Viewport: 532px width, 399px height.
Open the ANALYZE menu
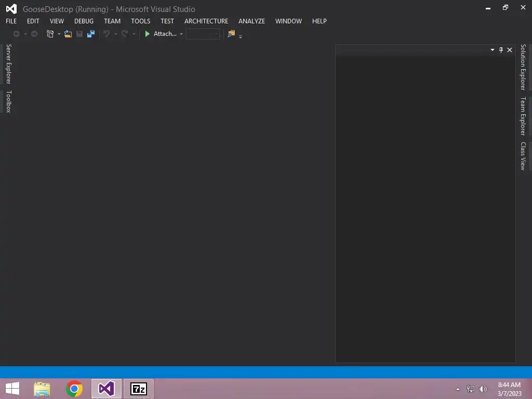tap(252, 21)
